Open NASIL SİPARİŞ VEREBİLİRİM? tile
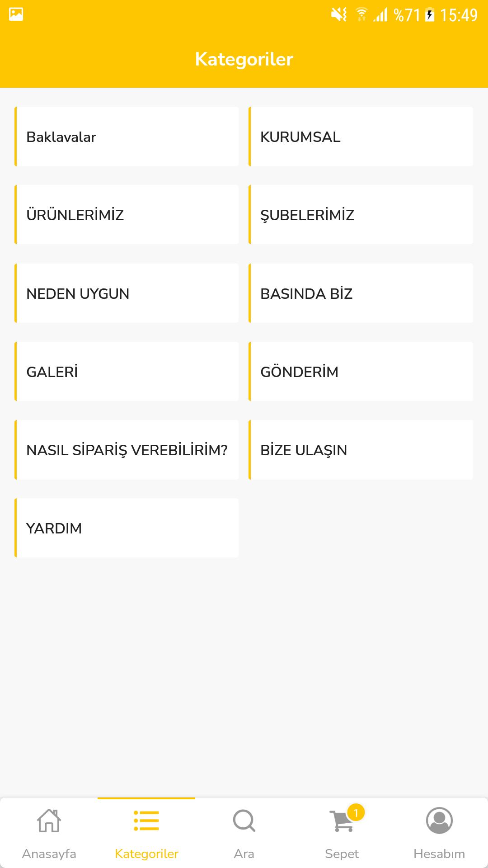 (127, 450)
